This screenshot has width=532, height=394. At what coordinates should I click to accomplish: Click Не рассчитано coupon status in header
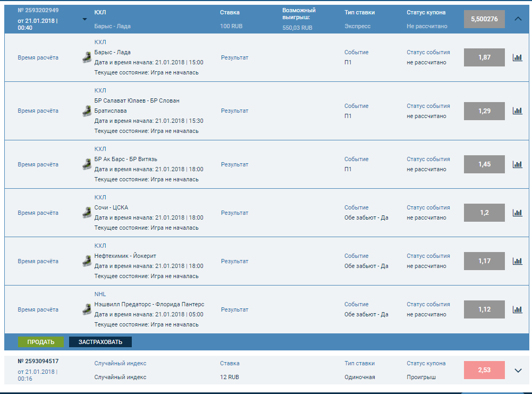click(427, 26)
